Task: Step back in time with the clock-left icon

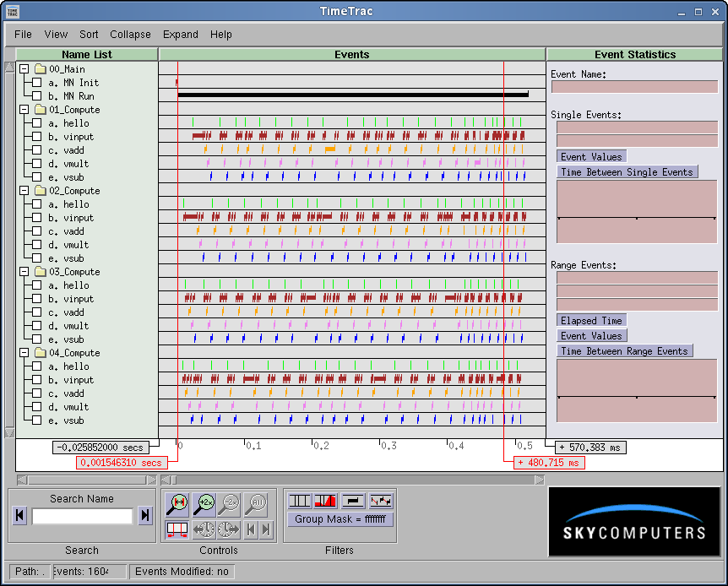Action: (204, 529)
